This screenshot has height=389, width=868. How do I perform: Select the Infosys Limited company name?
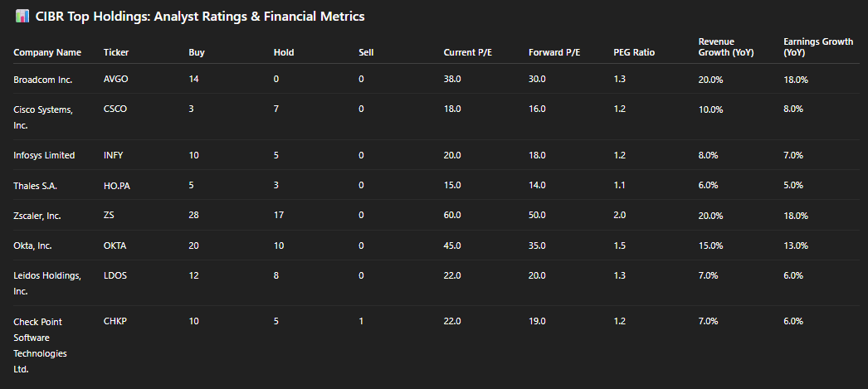pyautogui.click(x=44, y=155)
